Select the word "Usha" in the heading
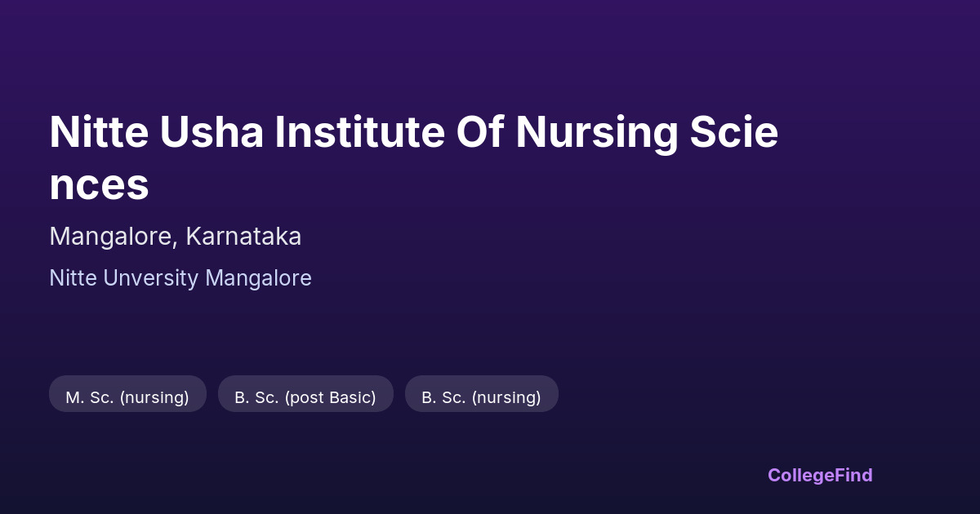Image resolution: width=980 pixels, height=514 pixels. (x=211, y=133)
